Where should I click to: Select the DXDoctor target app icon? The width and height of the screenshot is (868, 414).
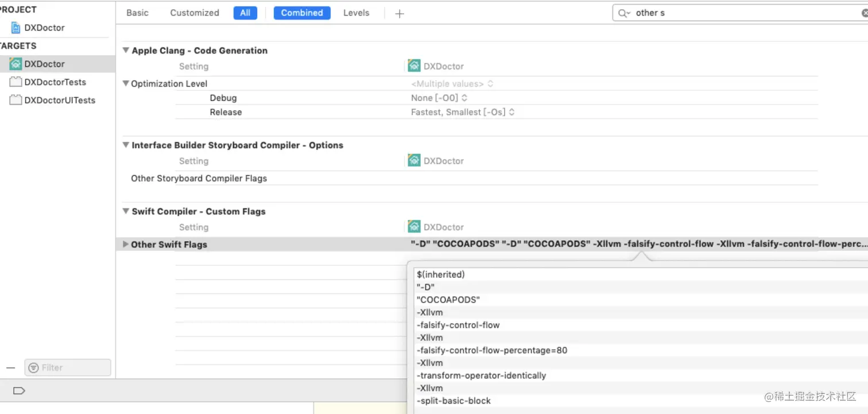click(x=15, y=64)
